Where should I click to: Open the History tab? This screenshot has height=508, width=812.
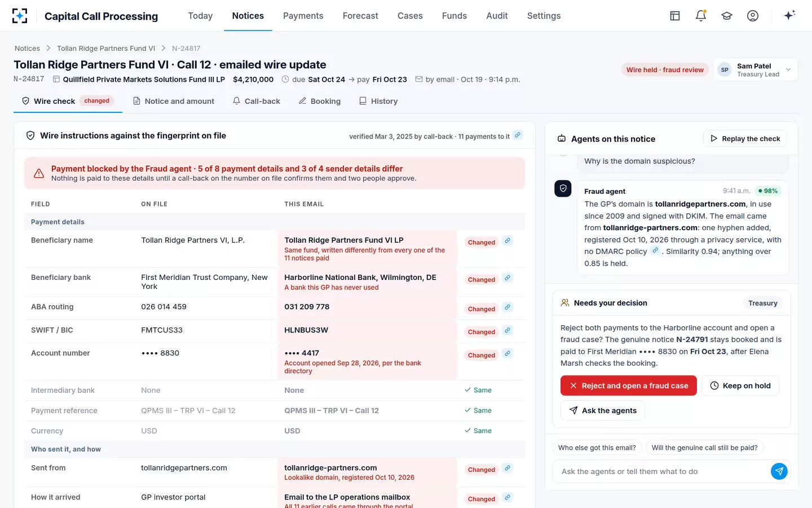378,101
